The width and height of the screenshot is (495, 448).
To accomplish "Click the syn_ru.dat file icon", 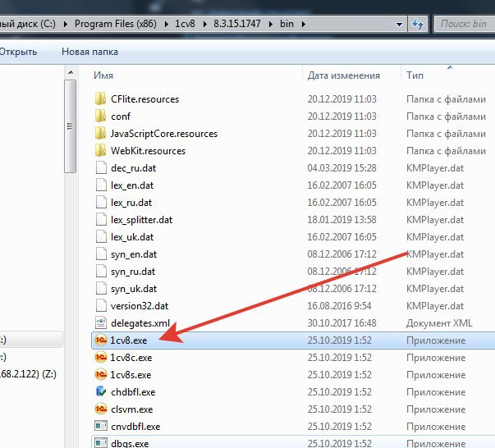I will (x=101, y=271).
